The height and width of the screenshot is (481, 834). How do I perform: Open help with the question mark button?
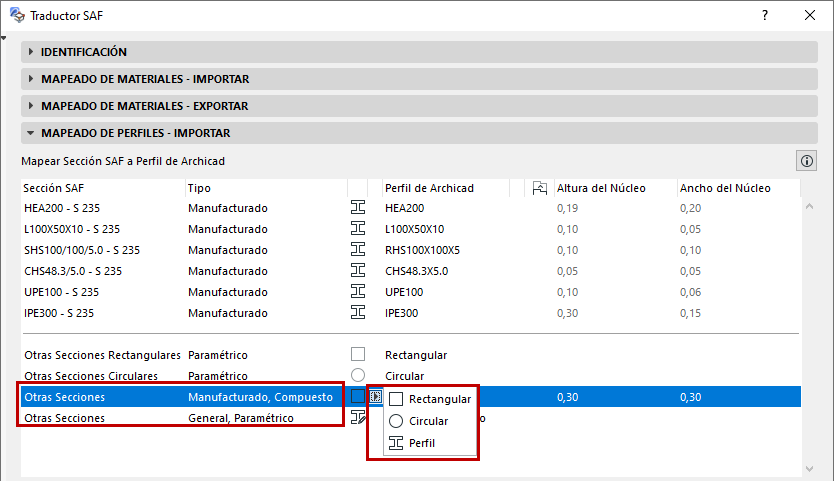click(765, 15)
